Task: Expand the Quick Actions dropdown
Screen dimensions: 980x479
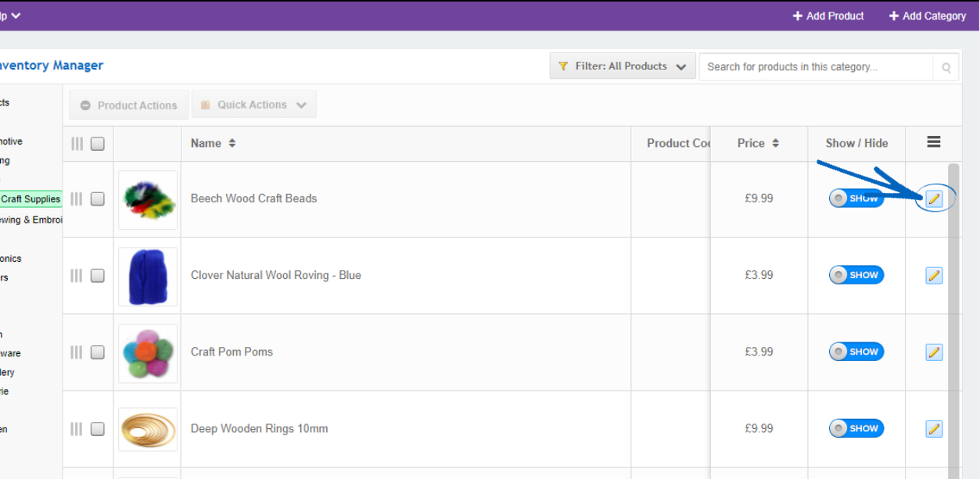Action: pyautogui.click(x=253, y=104)
